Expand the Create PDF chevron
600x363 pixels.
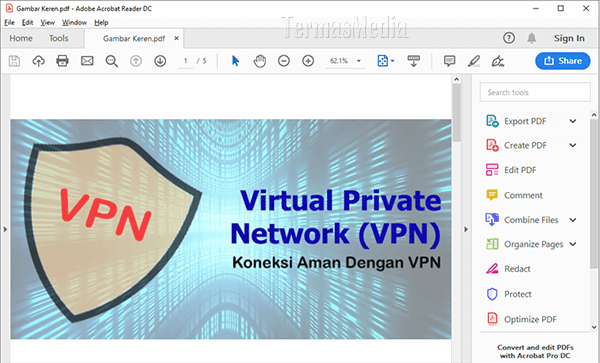[x=573, y=145]
